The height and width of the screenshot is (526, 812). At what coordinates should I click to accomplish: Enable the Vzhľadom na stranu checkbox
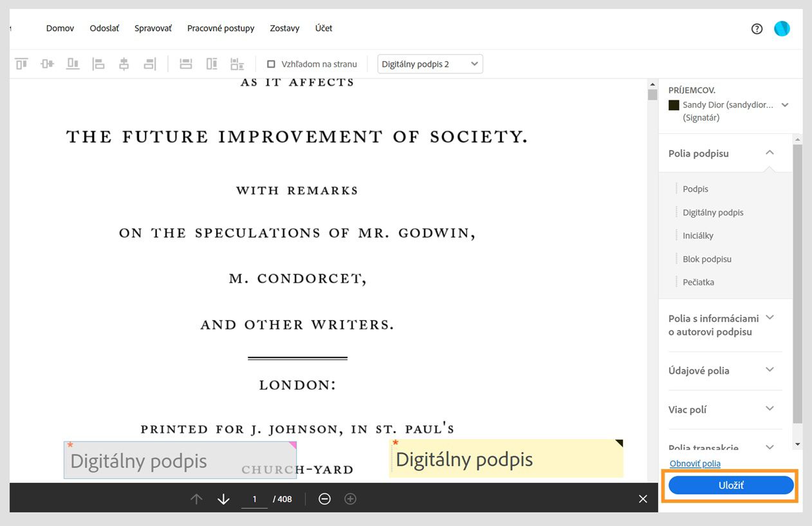pyautogui.click(x=271, y=64)
